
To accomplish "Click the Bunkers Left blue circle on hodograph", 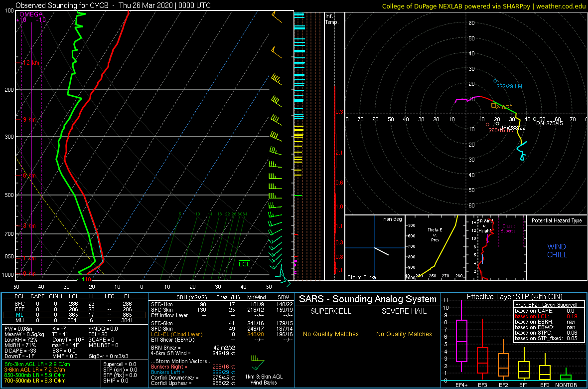I will point(495,81).
